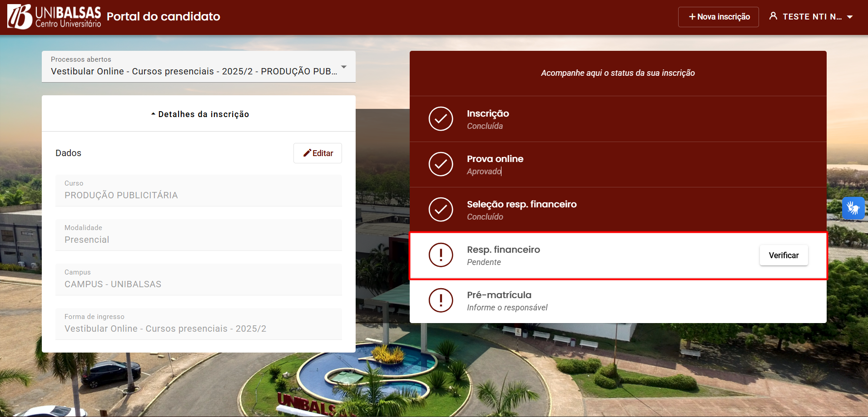Click the Inscrição checkmark status icon
Viewport: 868px width, 417px height.
tap(441, 119)
